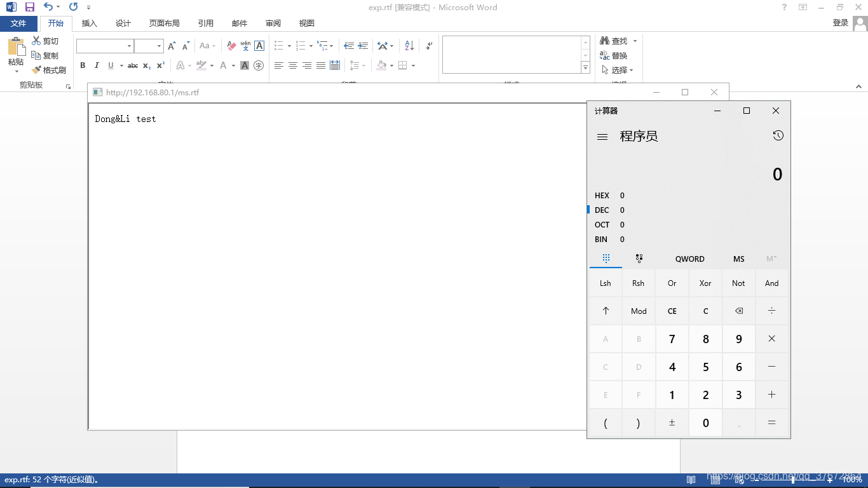Screen dimensions: 868x488
Task: Open the phonetic guide (wén) tool
Action: tap(245, 46)
